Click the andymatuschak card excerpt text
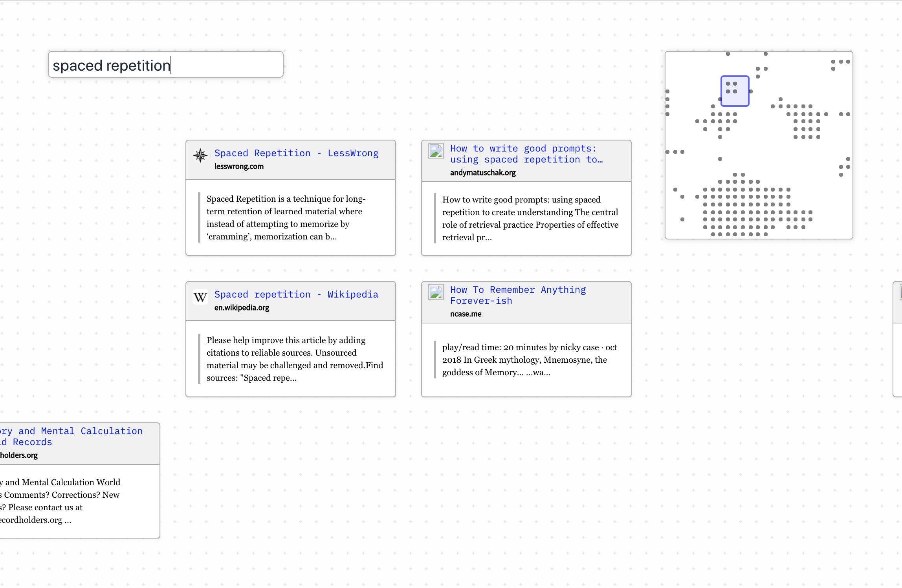Screen dimensions: 902x588 (530, 218)
